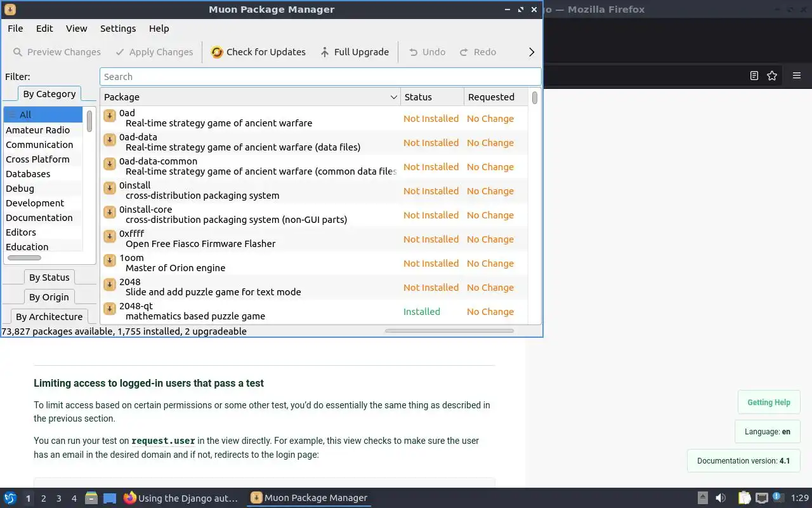This screenshot has width=812, height=508.
Task: Sort by the Requested column header
Action: 495,97
